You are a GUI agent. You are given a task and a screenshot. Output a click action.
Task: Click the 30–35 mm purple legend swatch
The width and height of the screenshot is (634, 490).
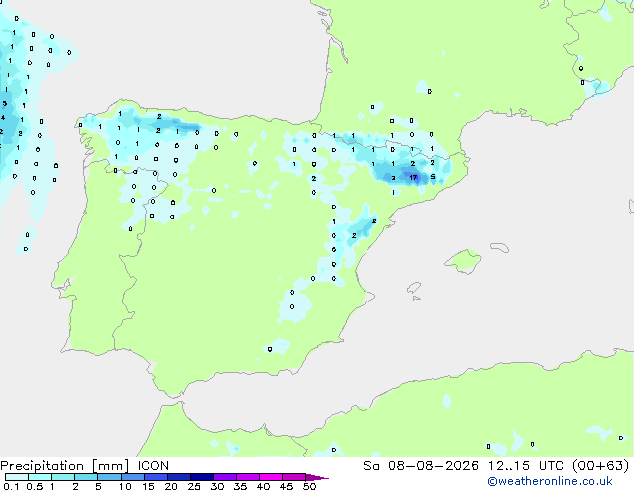pos(224,477)
